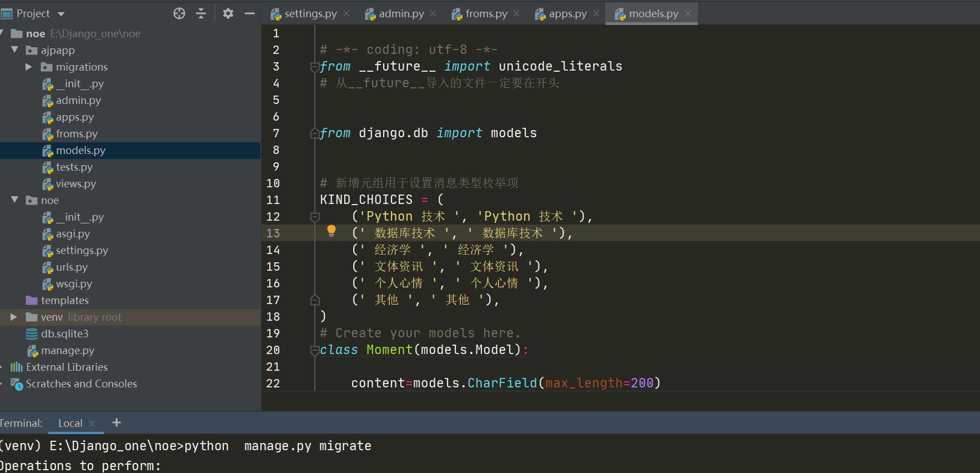The height and width of the screenshot is (473, 980).
Task: Click the terminal command line text
Action: pos(186,446)
